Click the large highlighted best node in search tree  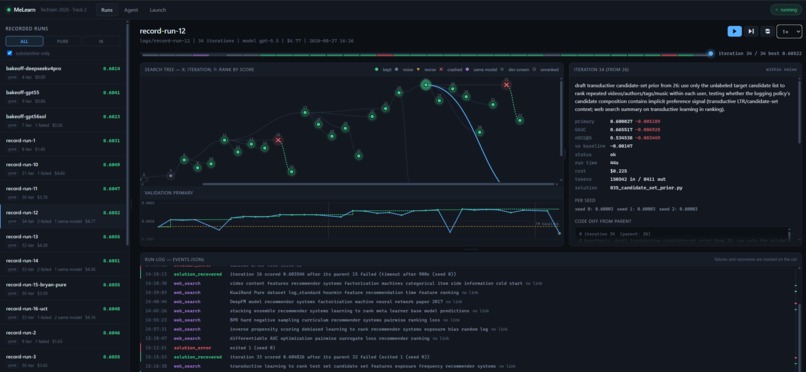(426, 85)
